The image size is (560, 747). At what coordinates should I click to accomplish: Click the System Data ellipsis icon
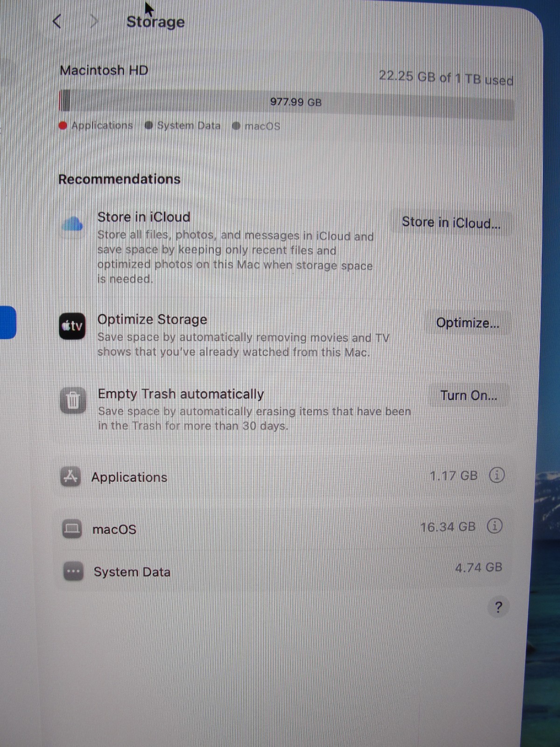click(x=73, y=571)
